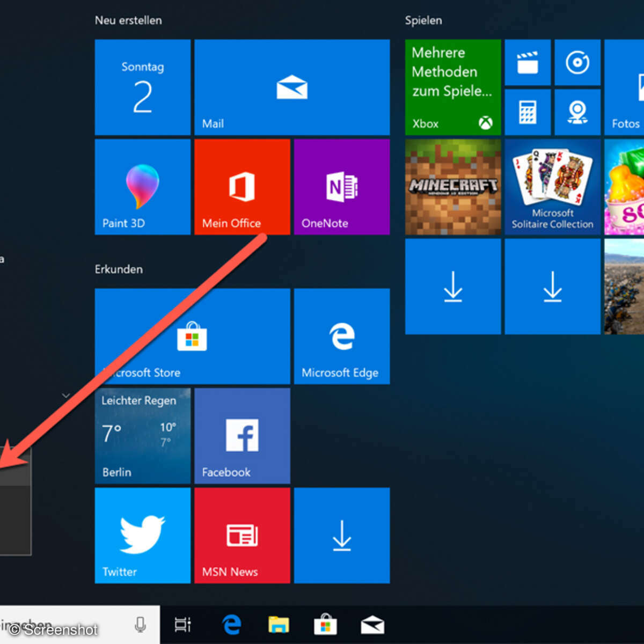
Task: Open Mein Office
Action: [x=241, y=187]
